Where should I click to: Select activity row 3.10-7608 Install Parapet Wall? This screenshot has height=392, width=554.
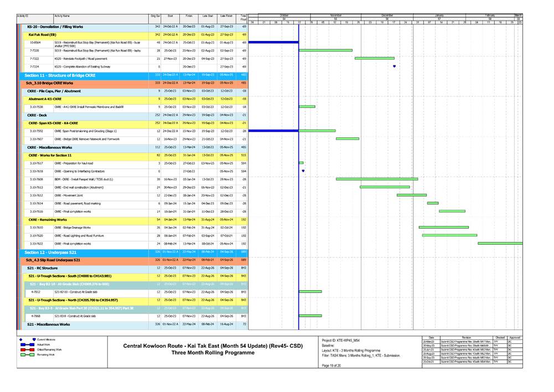click(x=83, y=179)
